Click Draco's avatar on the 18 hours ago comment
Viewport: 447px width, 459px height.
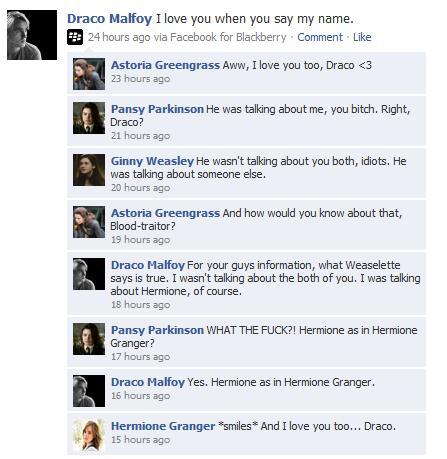(x=89, y=274)
